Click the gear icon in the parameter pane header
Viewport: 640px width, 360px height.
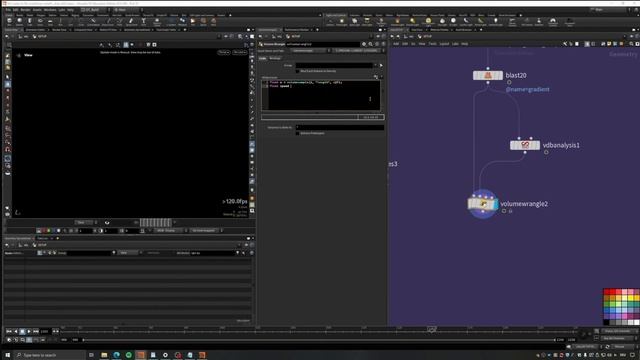364,44
